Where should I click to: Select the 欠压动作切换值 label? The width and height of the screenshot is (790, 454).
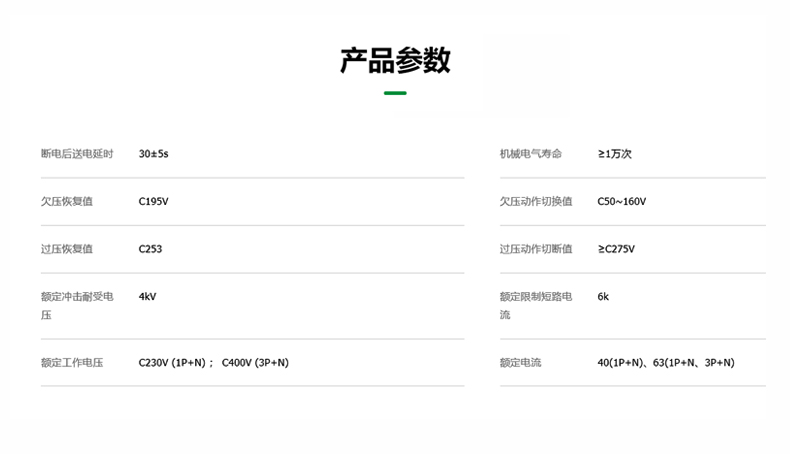536,201
